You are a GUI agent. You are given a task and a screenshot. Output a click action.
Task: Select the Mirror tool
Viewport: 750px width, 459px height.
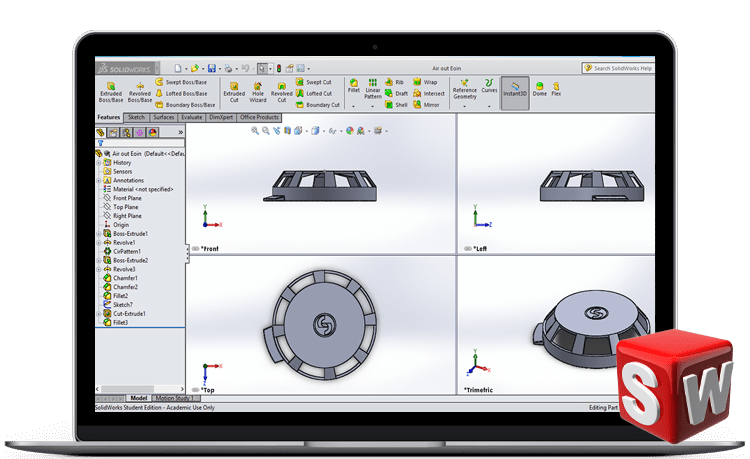pyautogui.click(x=426, y=105)
